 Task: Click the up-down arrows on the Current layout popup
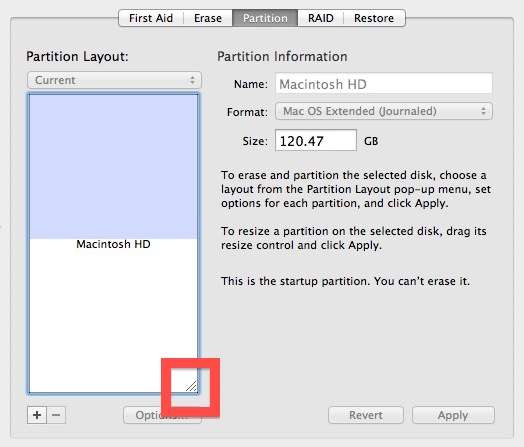[x=192, y=80]
